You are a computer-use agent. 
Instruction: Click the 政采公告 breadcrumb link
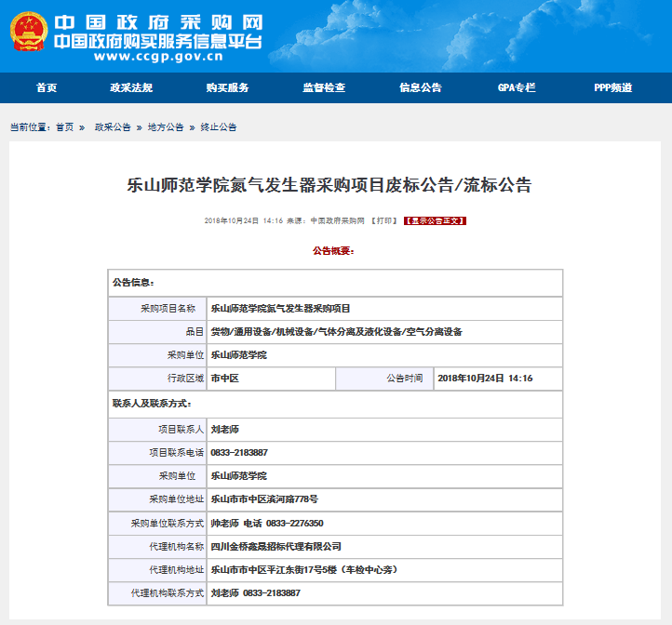coord(112,127)
